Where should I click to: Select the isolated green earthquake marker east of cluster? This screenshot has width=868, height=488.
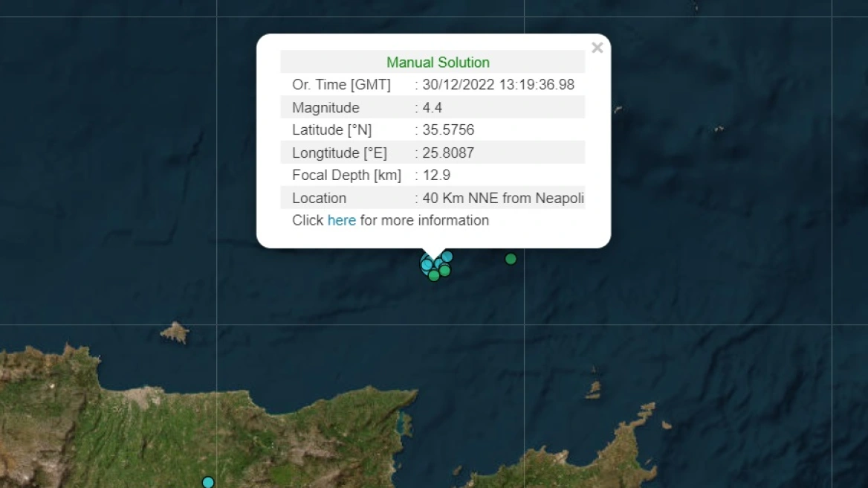[511, 259]
